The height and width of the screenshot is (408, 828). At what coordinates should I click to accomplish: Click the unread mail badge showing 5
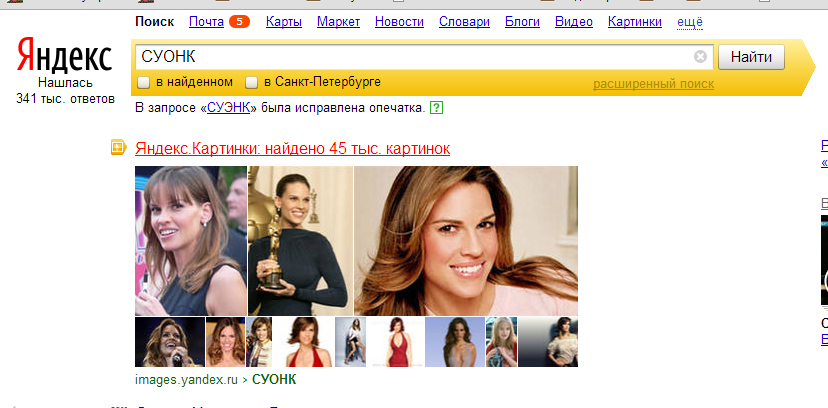[x=239, y=21]
